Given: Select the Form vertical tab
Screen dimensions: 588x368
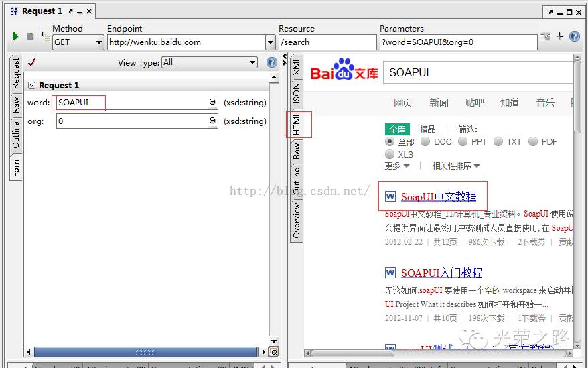Looking at the screenshot, I should [x=16, y=167].
